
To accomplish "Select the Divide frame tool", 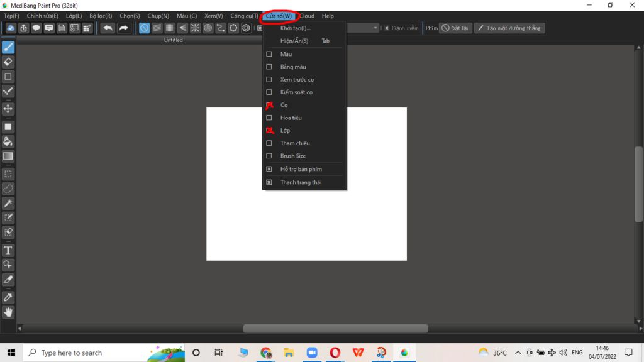I will [x=8, y=280].
